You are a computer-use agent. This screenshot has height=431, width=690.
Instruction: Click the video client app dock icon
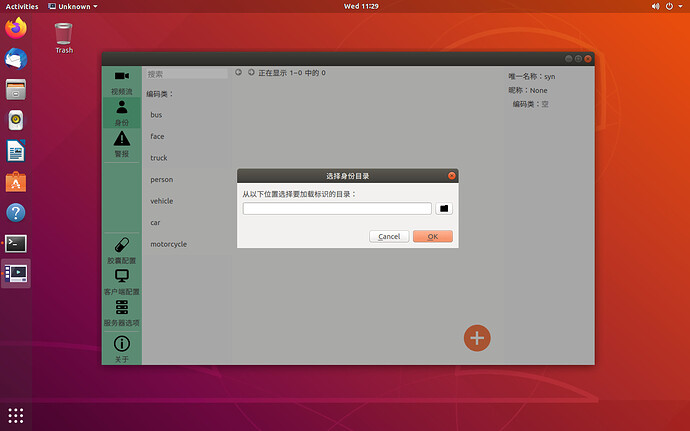tap(16, 274)
